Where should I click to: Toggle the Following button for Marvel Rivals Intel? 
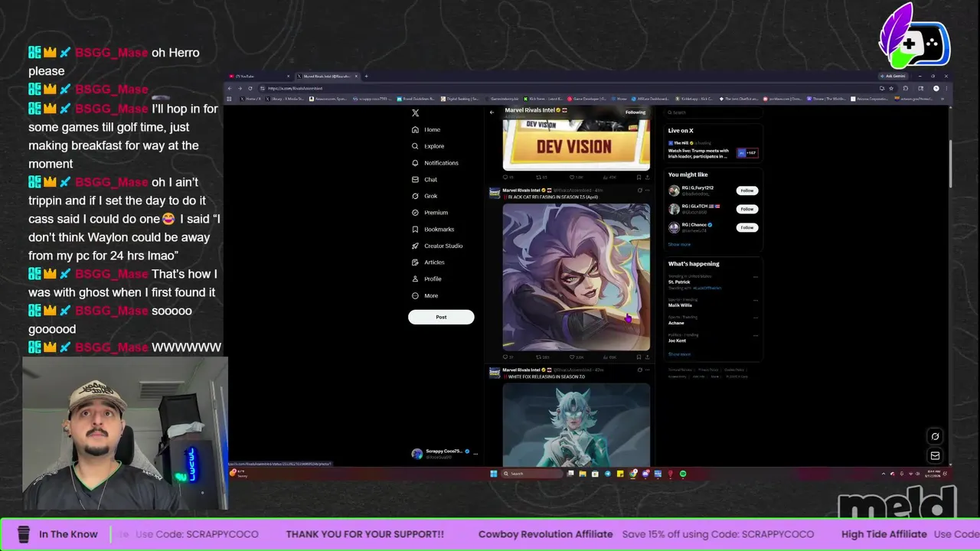coord(635,112)
